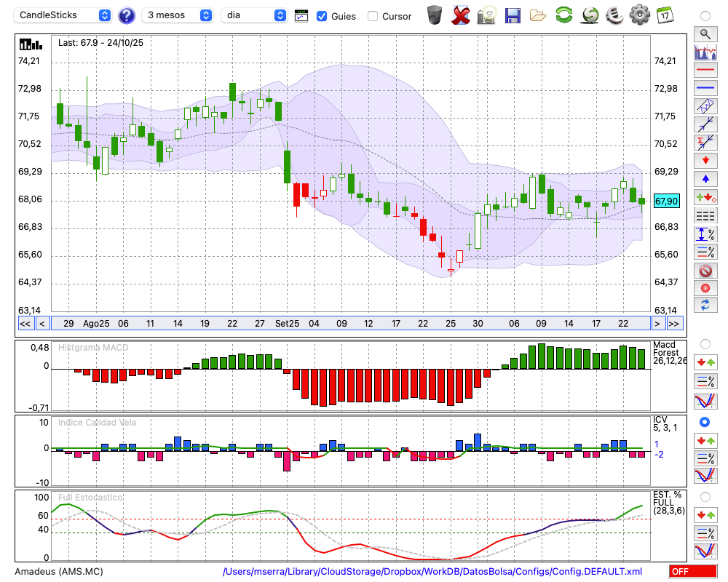Select the radio button beside the Estocastico panel
The width and height of the screenshot is (728, 582).
pyautogui.click(x=705, y=497)
